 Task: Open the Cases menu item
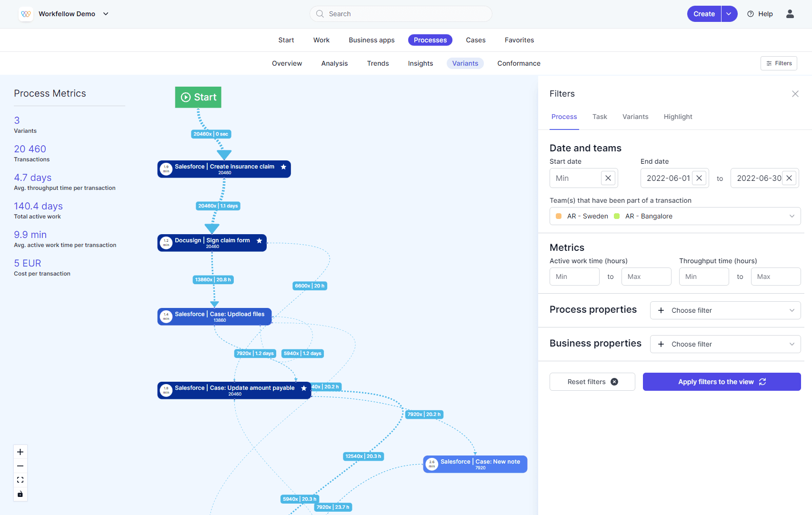476,40
